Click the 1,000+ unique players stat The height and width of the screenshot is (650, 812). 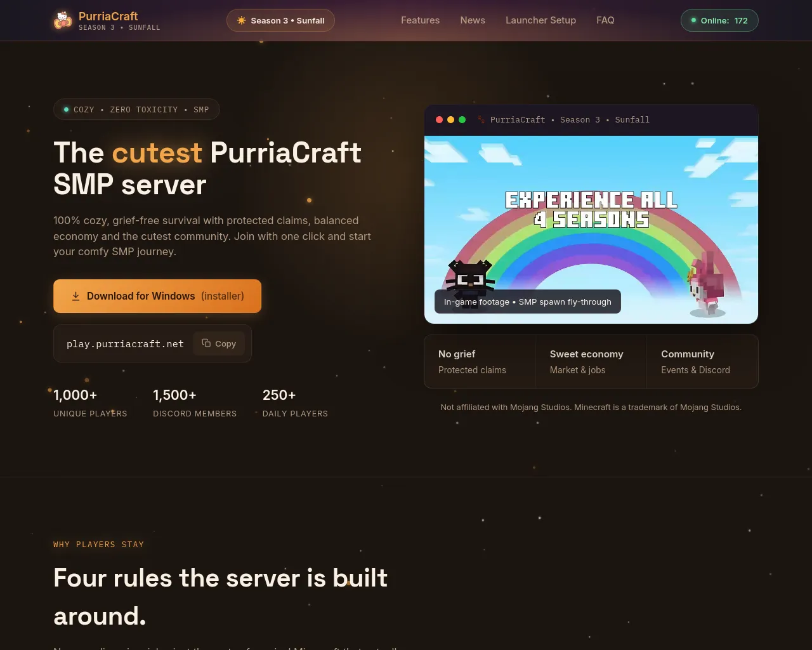pyautogui.click(x=90, y=403)
